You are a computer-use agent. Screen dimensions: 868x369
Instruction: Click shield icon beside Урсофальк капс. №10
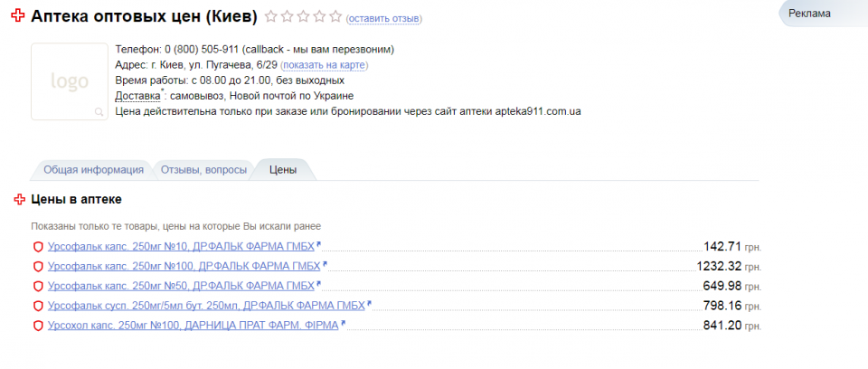point(38,246)
